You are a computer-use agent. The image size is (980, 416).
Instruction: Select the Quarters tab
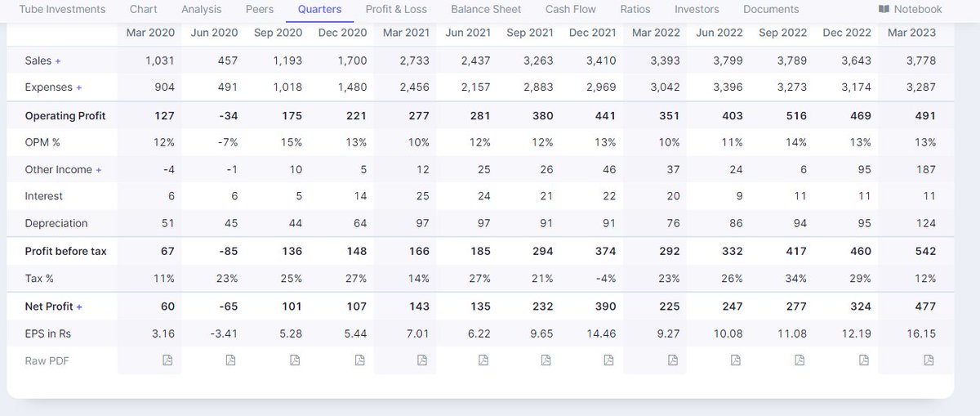[320, 9]
